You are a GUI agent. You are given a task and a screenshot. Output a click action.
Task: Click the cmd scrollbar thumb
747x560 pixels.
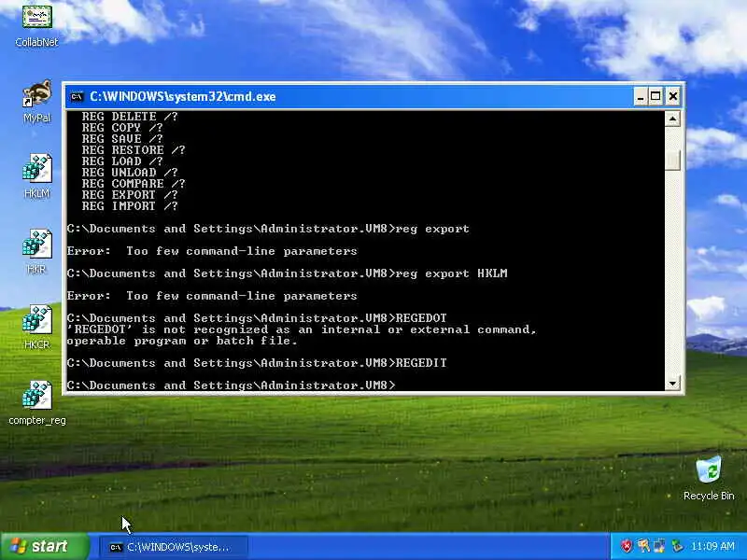[x=672, y=160]
